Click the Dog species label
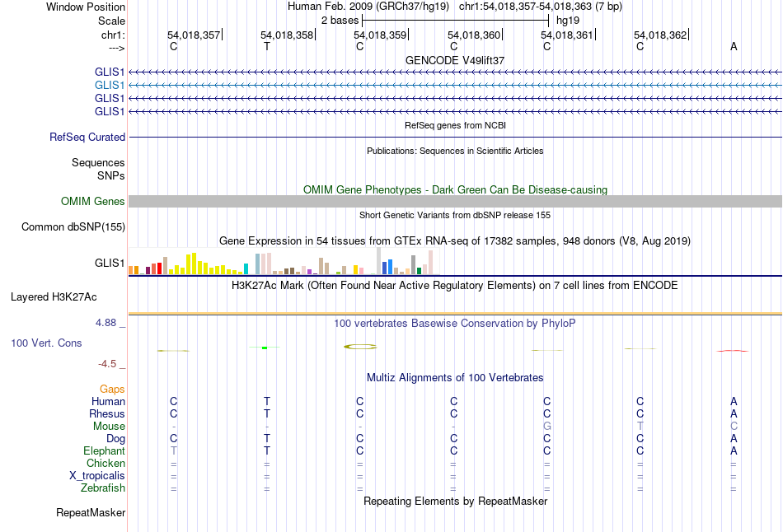Image resolution: width=783 pixels, height=532 pixels. pos(116,439)
